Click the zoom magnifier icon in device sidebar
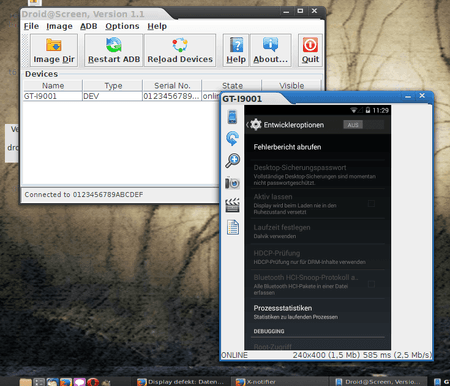450x386 pixels. [232, 160]
